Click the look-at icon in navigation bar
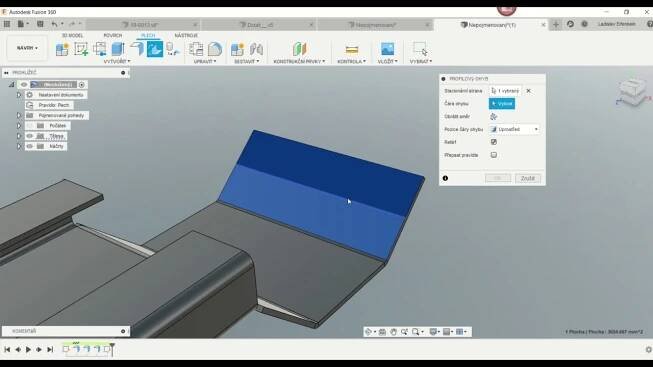Screen dimensions: 653x367 pos(382,332)
